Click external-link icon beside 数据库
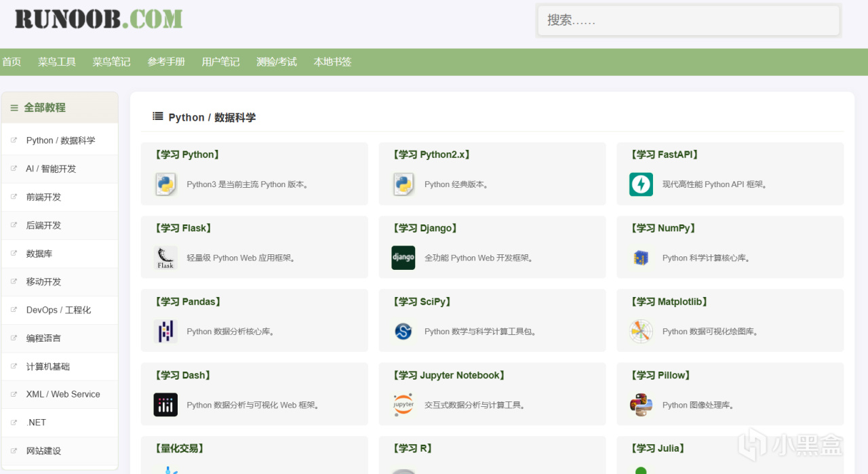The height and width of the screenshot is (474, 868). pos(14,253)
